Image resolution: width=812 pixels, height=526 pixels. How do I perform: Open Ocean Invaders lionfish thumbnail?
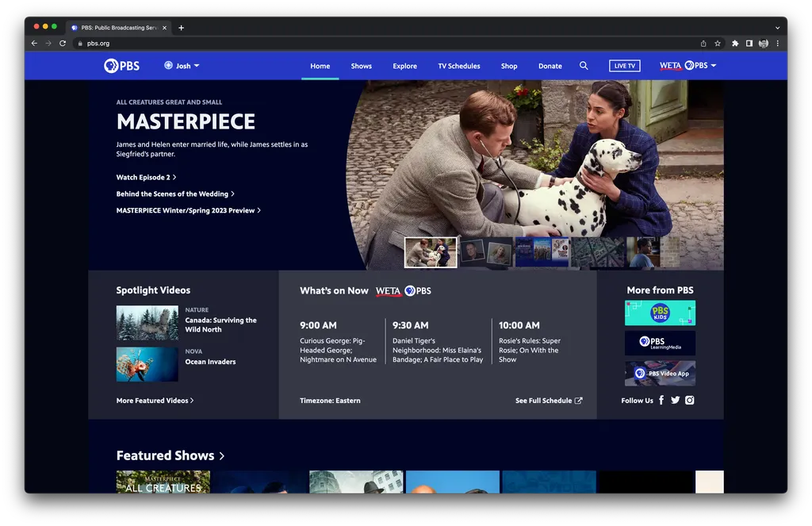click(147, 364)
